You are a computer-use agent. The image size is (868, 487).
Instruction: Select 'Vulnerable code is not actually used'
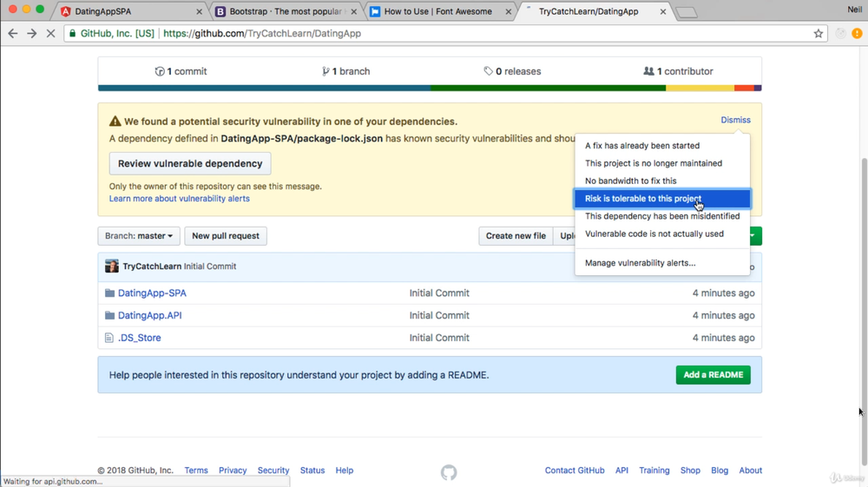[x=662, y=234]
